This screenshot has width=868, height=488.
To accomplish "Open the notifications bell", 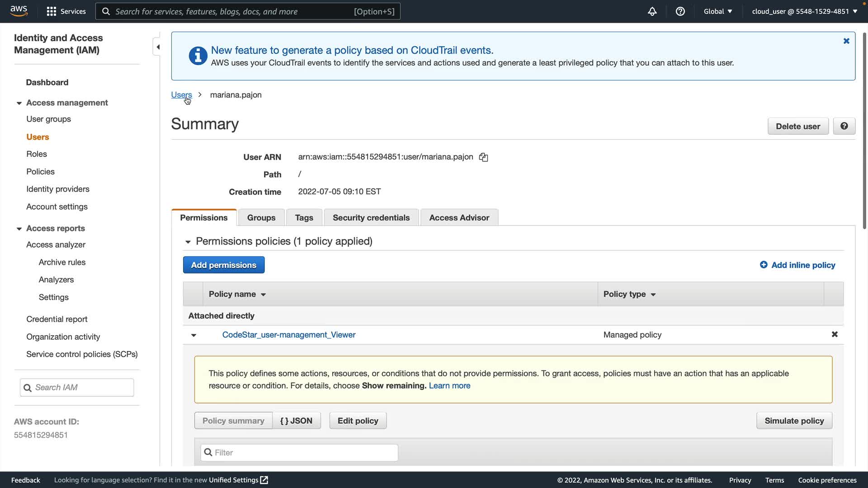I will pyautogui.click(x=652, y=11).
